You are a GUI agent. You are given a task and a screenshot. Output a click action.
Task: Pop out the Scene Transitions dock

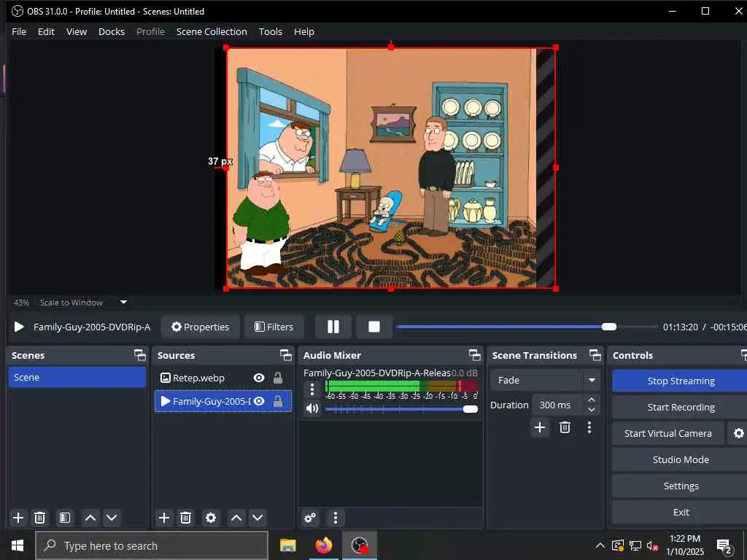tap(595, 355)
